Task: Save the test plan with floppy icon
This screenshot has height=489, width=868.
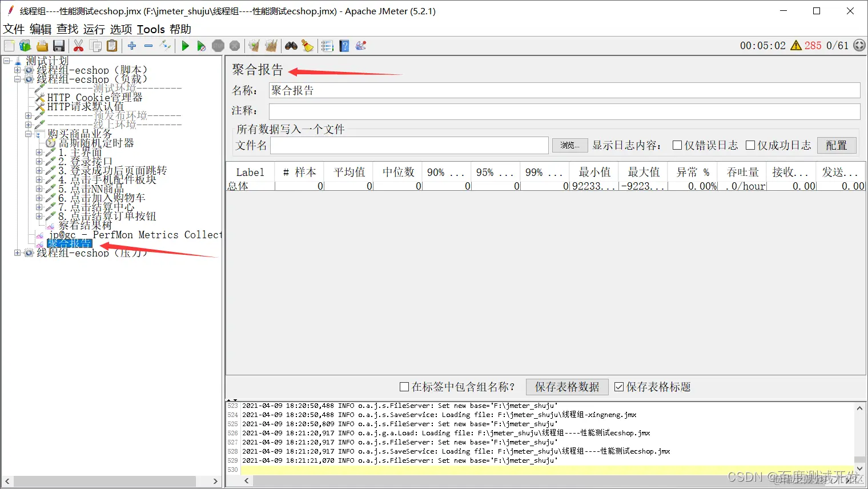Action: 58,46
